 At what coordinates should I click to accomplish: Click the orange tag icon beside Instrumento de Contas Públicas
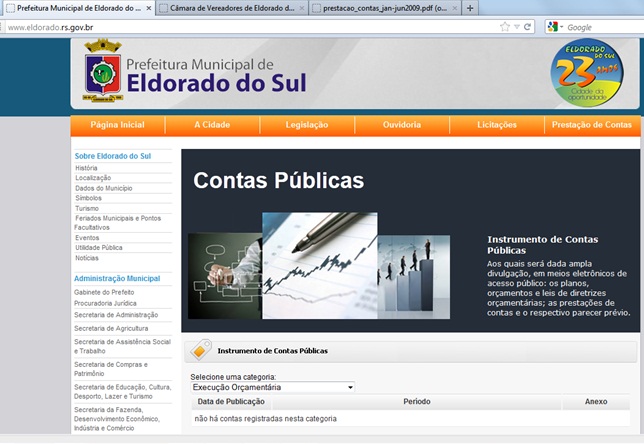(201, 350)
